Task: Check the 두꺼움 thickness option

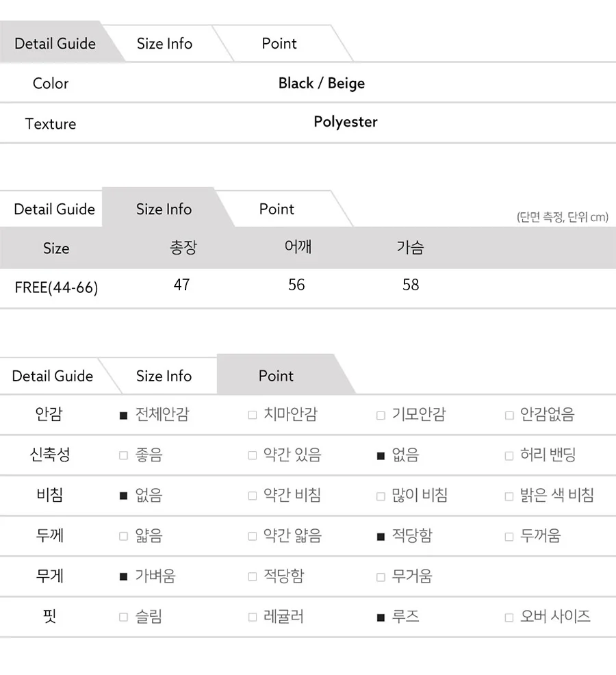Action: pyautogui.click(x=509, y=537)
